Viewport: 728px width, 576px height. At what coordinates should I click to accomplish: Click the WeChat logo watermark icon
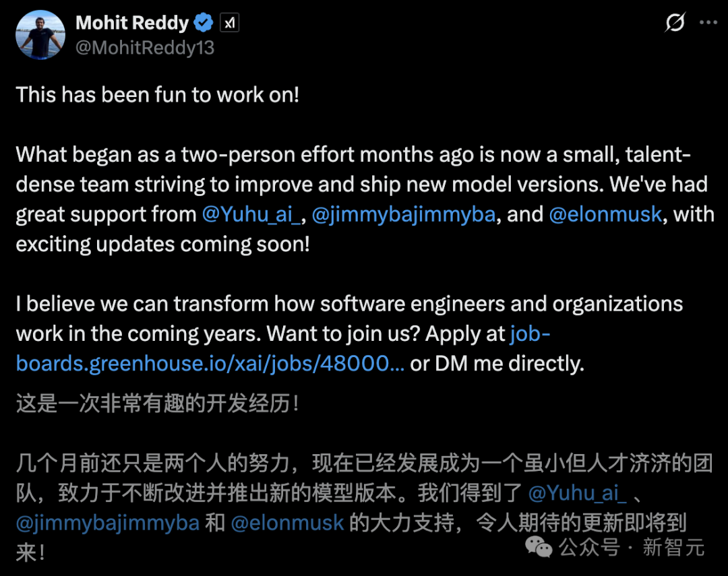[539, 547]
